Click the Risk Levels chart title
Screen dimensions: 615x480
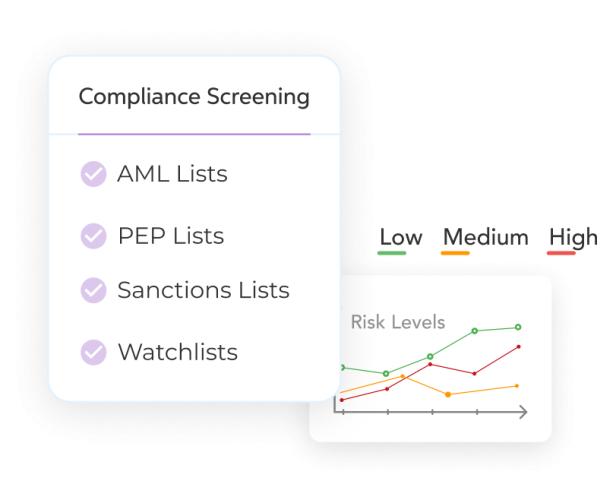click(x=397, y=323)
